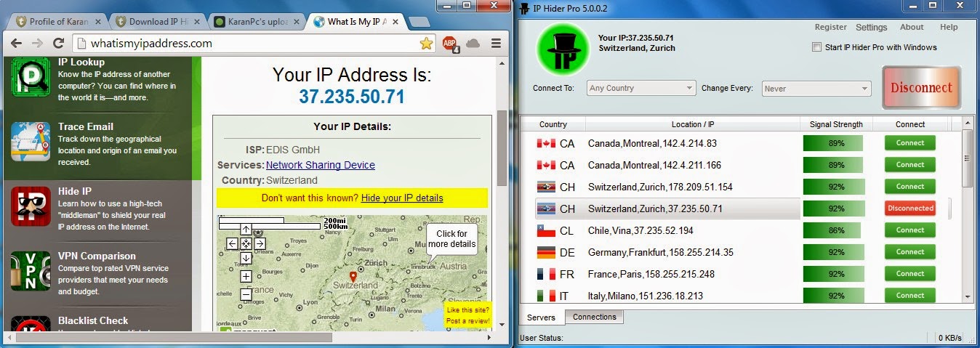980x348 pixels.
Task: Click the Hide IP sidebar icon
Action: pos(31,206)
